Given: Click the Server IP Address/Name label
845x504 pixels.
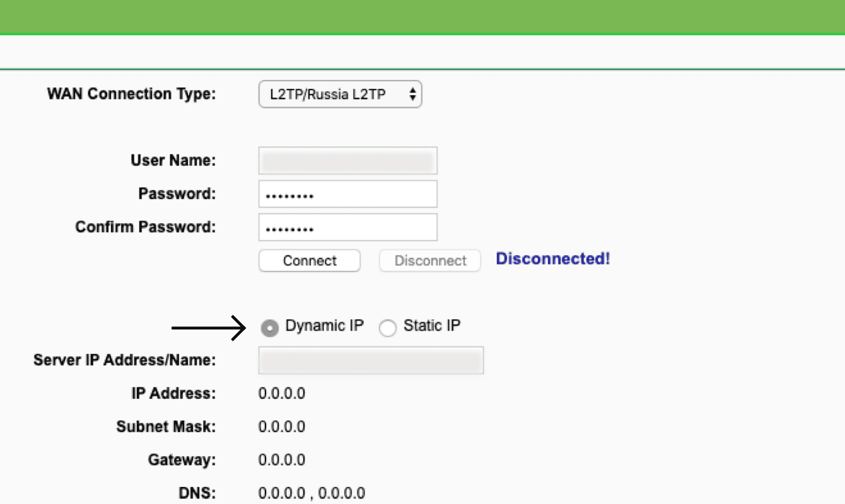Looking at the screenshot, I should click(124, 360).
